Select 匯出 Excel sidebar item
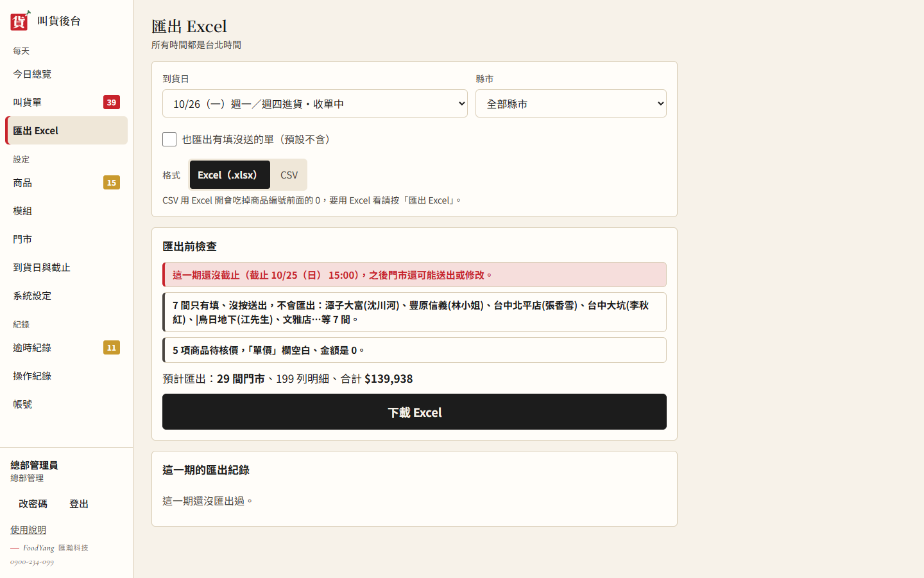The width and height of the screenshot is (924, 578). (66, 130)
